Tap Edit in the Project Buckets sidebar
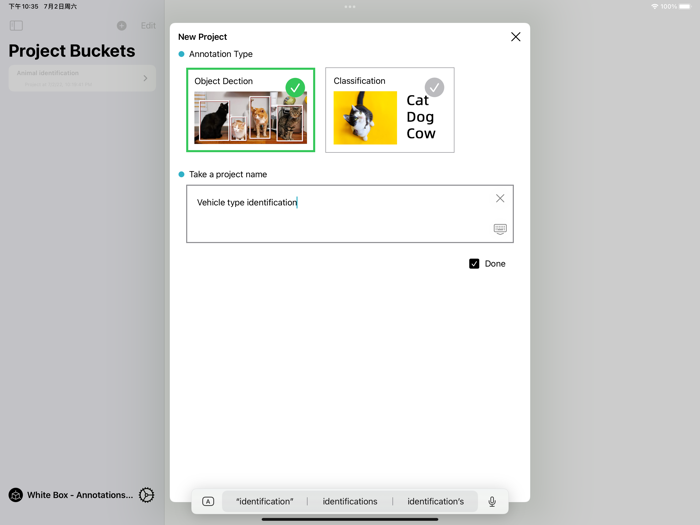 click(x=148, y=25)
